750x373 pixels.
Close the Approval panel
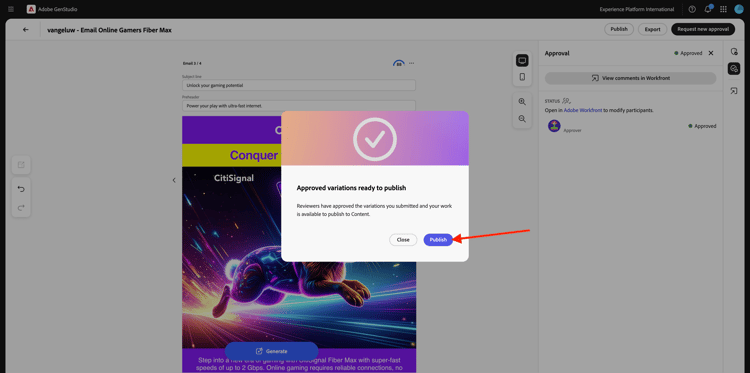[711, 53]
